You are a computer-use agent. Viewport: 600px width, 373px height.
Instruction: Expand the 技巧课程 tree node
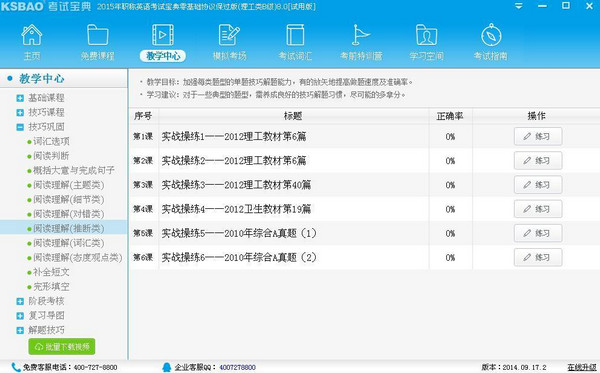pos(20,112)
